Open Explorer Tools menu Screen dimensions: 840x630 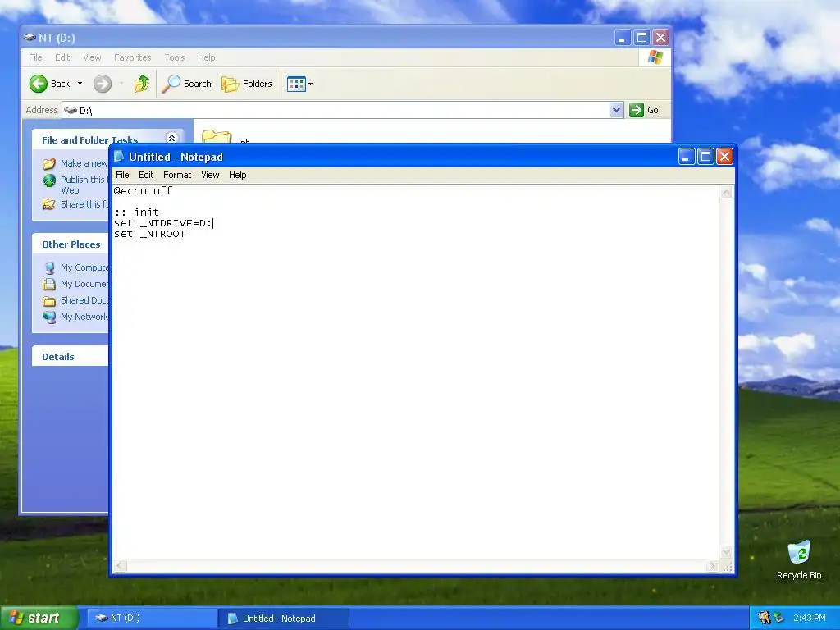tap(174, 57)
